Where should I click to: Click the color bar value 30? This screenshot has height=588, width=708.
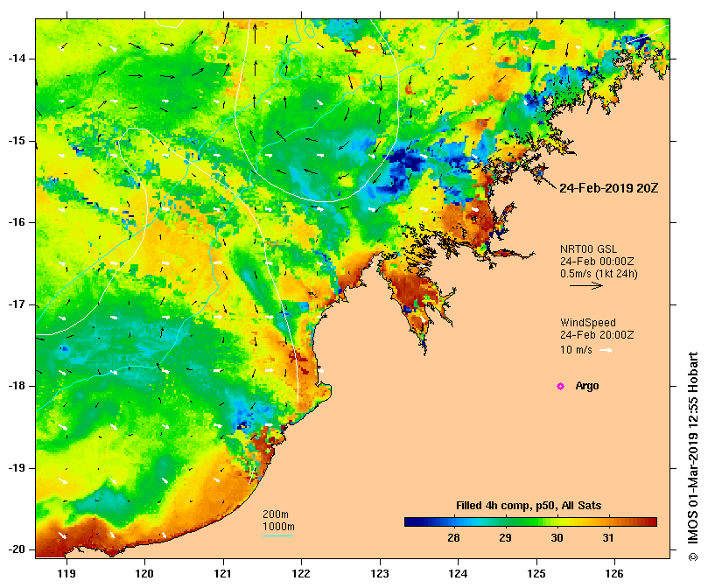(x=557, y=538)
